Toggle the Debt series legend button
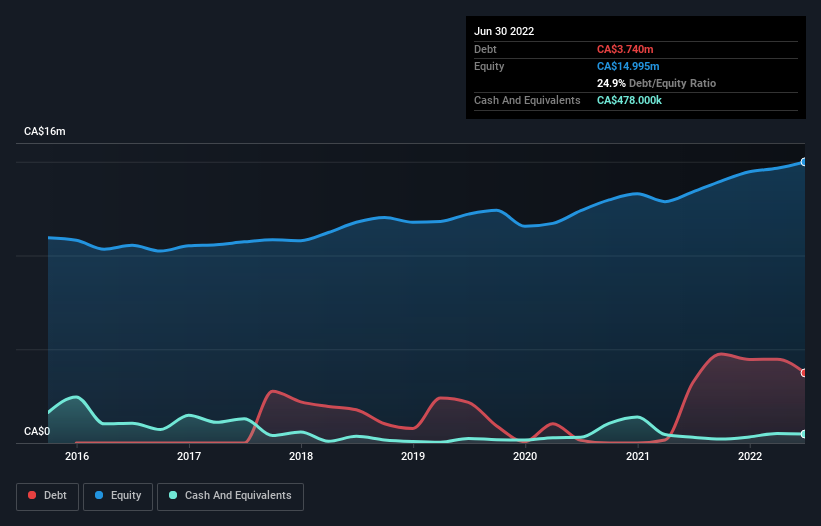Image resolution: width=821 pixels, height=526 pixels. (47, 496)
